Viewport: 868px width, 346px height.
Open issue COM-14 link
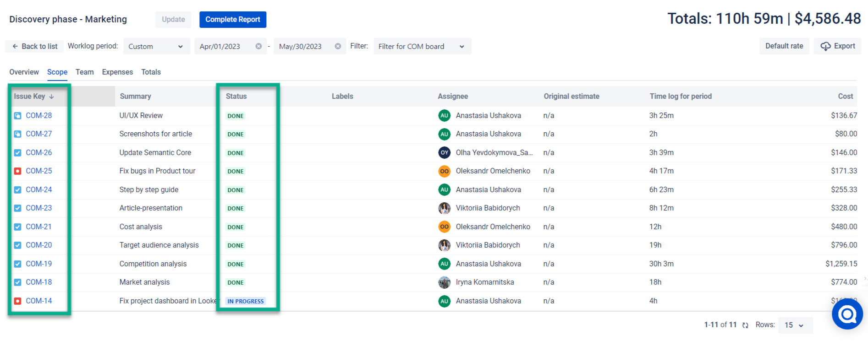(39, 301)
